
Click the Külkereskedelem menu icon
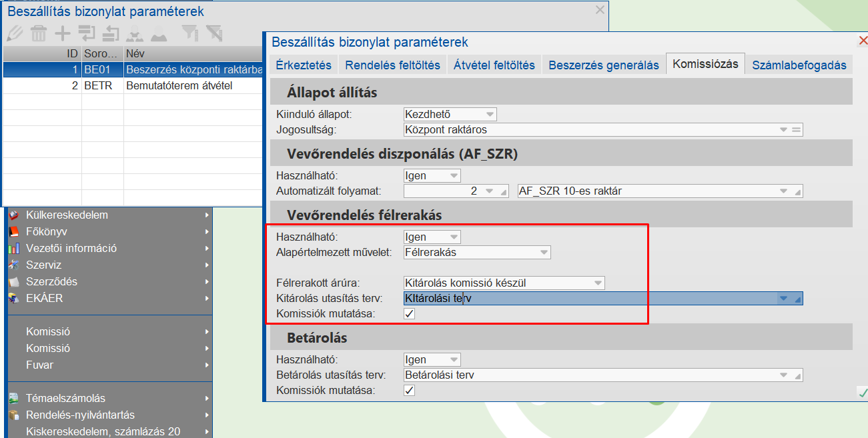coord(14,215)
